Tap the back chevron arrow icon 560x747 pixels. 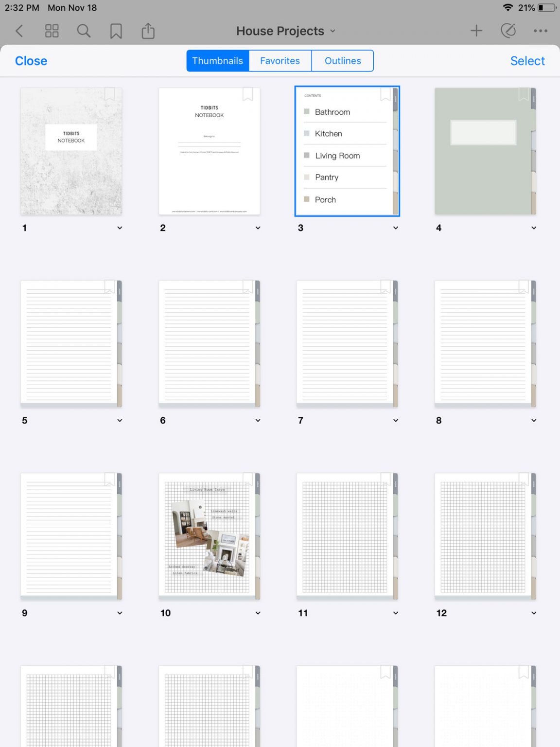pyautogui.click(x=19, y=31)
